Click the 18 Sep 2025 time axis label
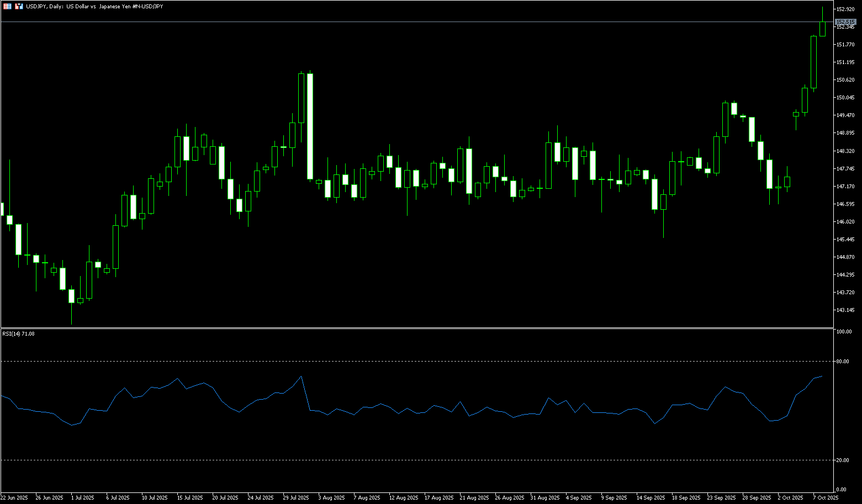 pyautogui.click(x=686, y=498)
